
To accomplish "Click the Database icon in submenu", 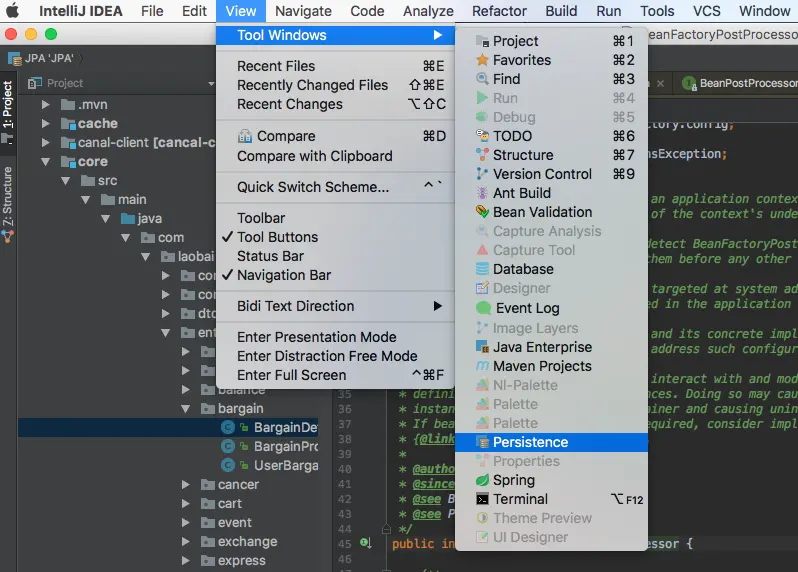I will point(482,269).
